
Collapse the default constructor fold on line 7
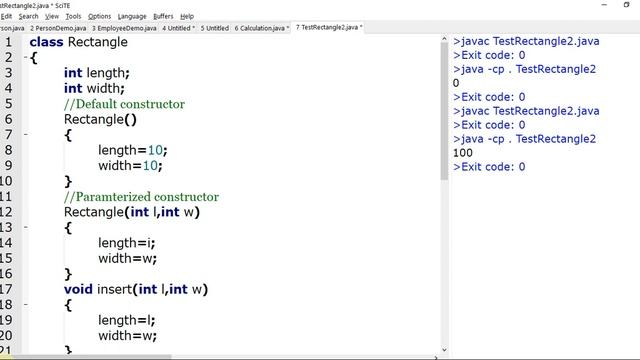click(x=25, y=134)
